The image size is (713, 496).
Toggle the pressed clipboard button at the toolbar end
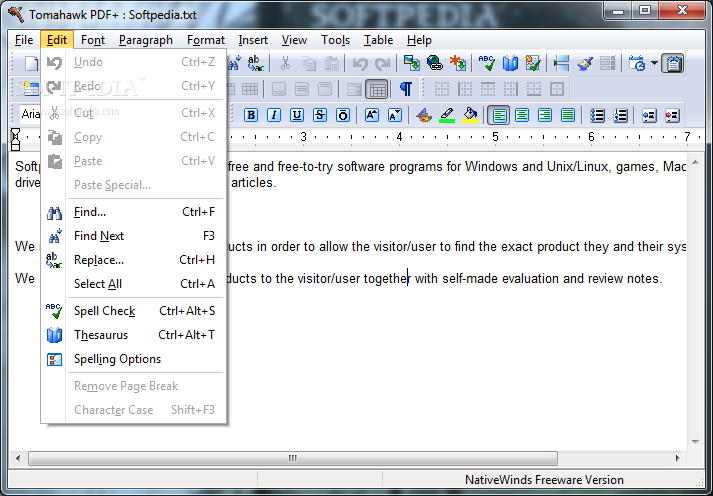[x=673, y=63]
